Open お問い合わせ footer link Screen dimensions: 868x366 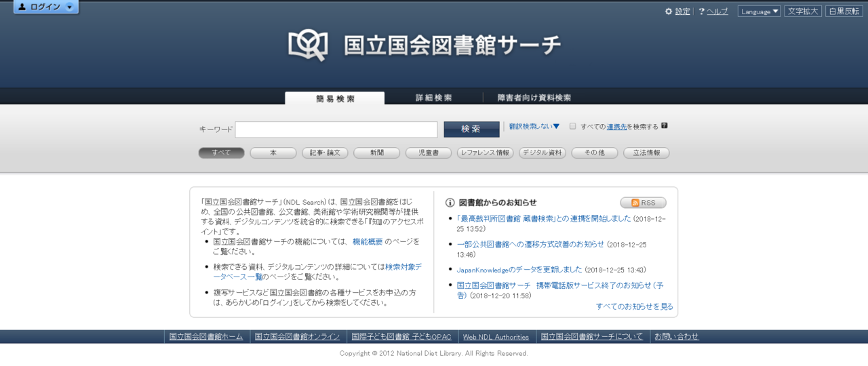coord(676,337)
